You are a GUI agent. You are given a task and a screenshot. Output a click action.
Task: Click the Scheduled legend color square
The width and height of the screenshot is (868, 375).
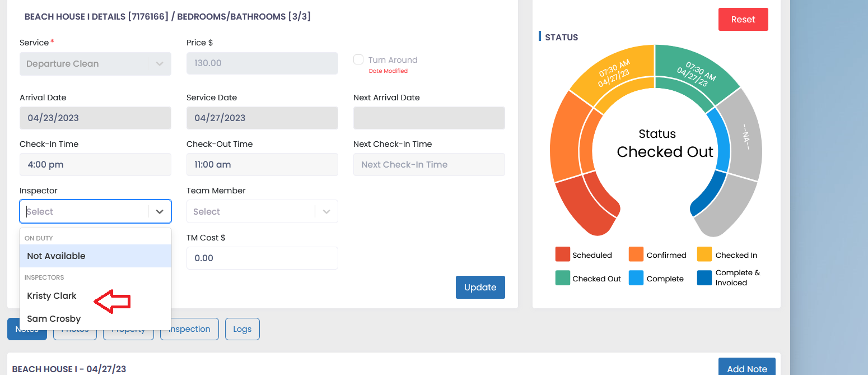(x=562, y=254)
